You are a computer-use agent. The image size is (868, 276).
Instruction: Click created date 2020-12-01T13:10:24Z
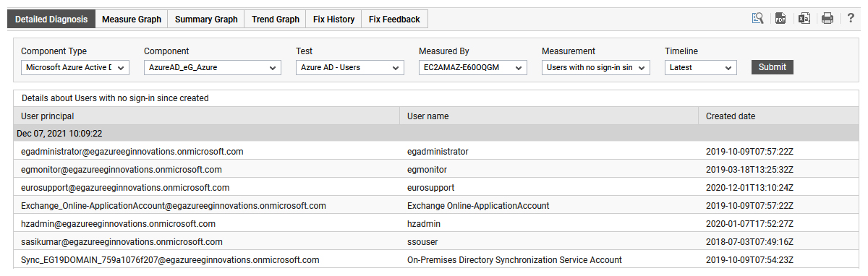click(x=750, y=188)
